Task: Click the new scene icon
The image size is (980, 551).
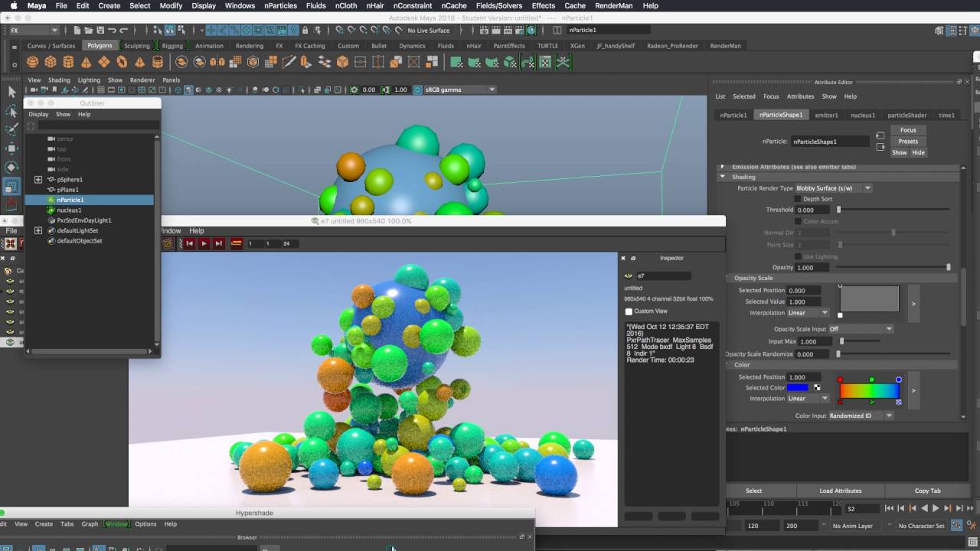Action: (x=77, y=31)
